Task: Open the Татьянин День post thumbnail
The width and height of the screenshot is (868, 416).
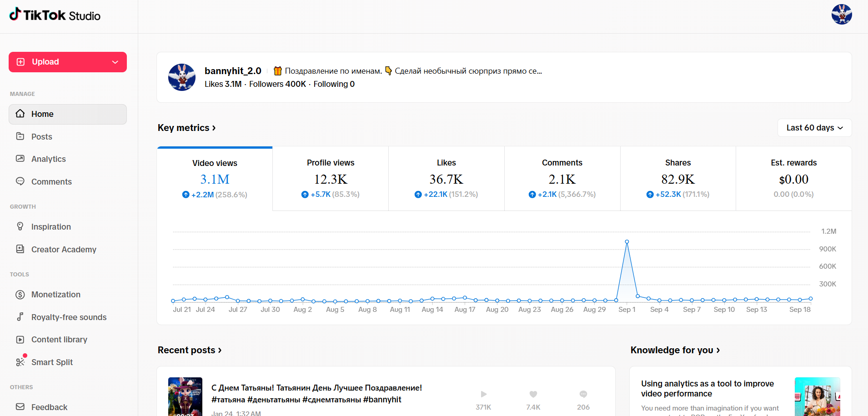Action: coord(185,396)
